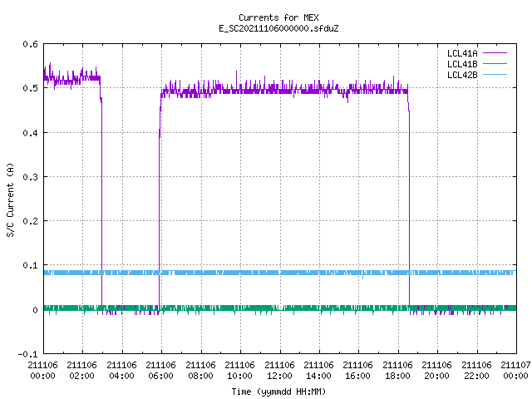Click the 0.2 y-axis tick value
This screenshot has width=532, height=399.
tap(30, 221)
